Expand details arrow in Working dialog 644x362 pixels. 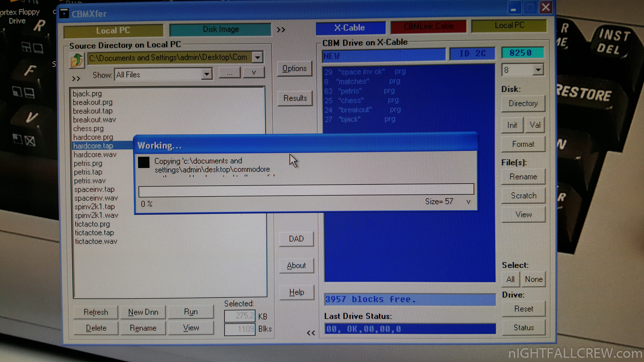[x=468, y=202]
